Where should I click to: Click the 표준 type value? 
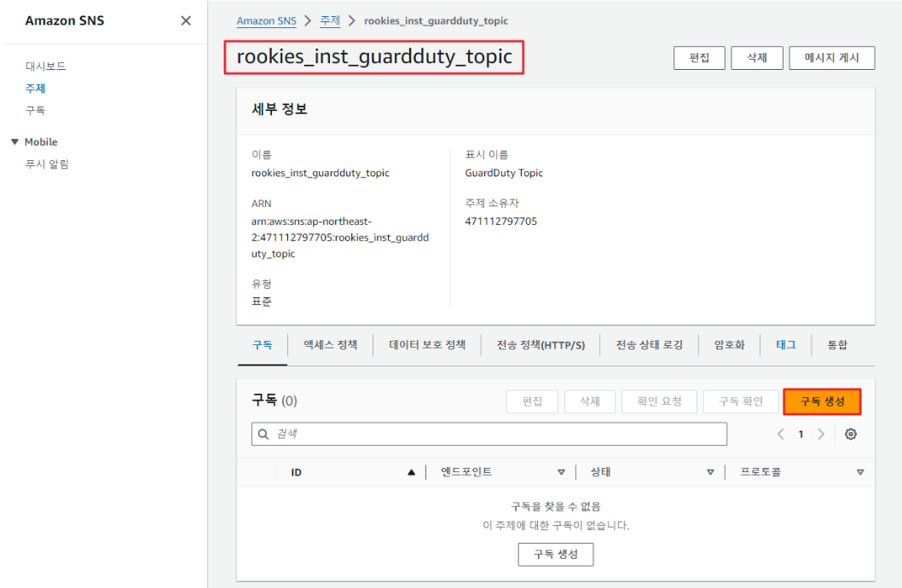pos(262,302)
